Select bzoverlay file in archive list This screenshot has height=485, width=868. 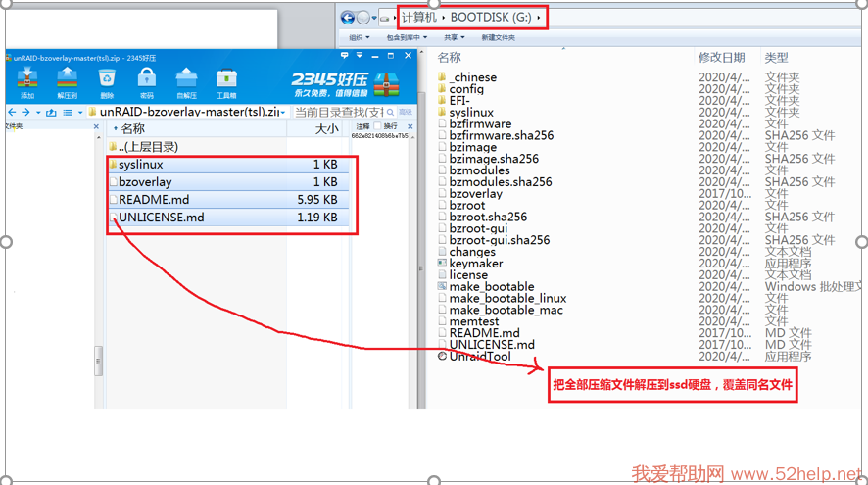(x=145, y=182)
